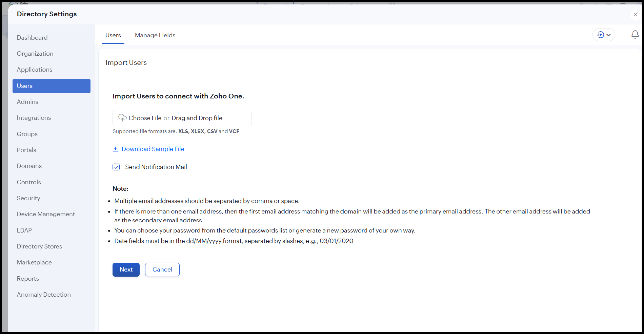Open Dashboard in the sidebar

pos(32,38)
